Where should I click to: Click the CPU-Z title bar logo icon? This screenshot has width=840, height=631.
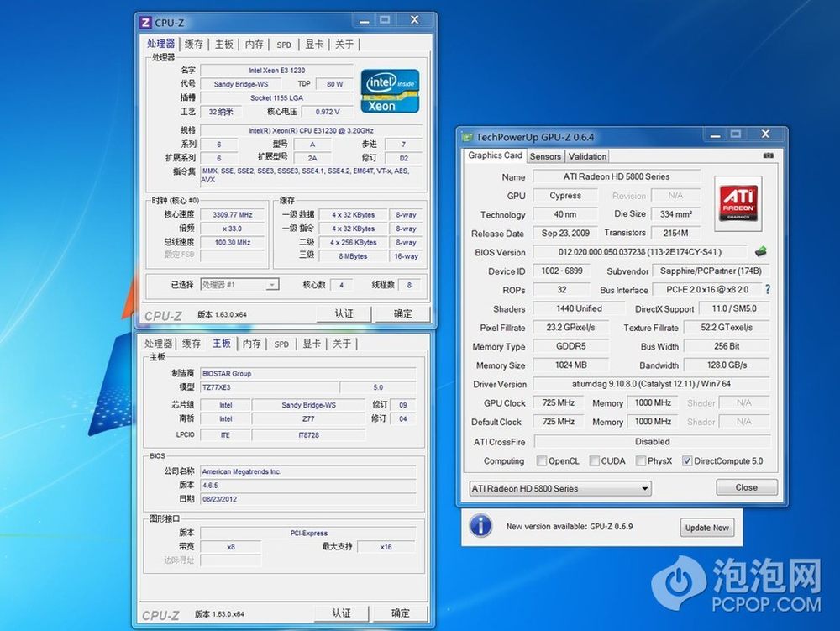tap(144, 23)
